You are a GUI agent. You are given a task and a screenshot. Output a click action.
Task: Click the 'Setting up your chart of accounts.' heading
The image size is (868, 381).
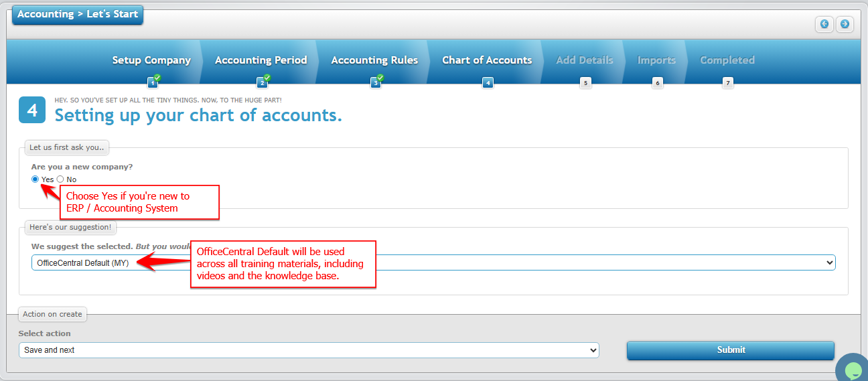[x=198, y=115]
